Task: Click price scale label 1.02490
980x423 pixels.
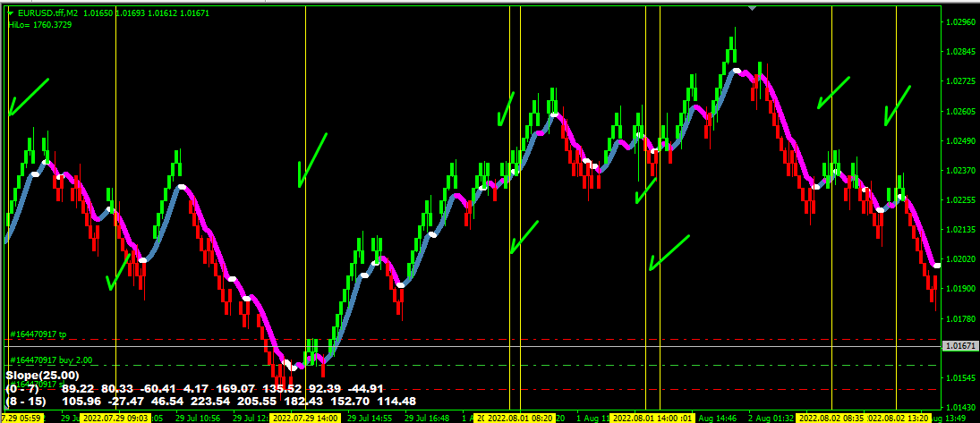Action: (961, 140)
